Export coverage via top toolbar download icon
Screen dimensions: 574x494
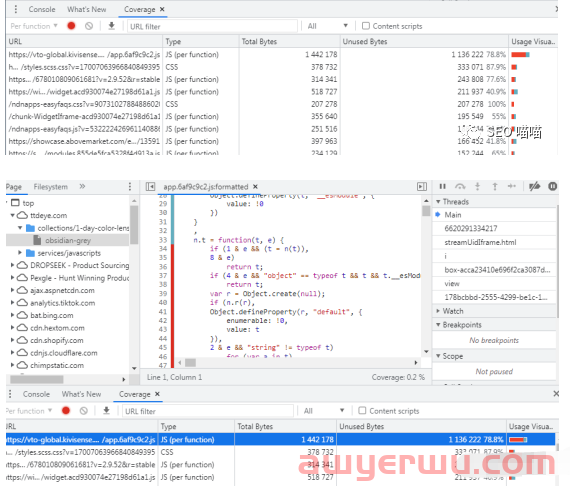click(112, 26)
